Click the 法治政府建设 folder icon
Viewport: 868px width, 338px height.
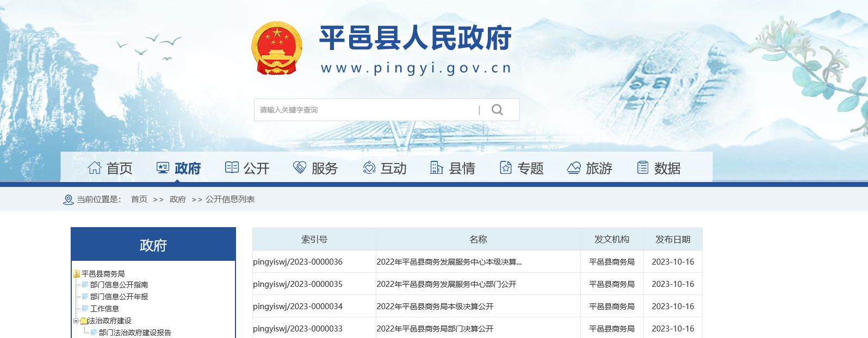84,321
